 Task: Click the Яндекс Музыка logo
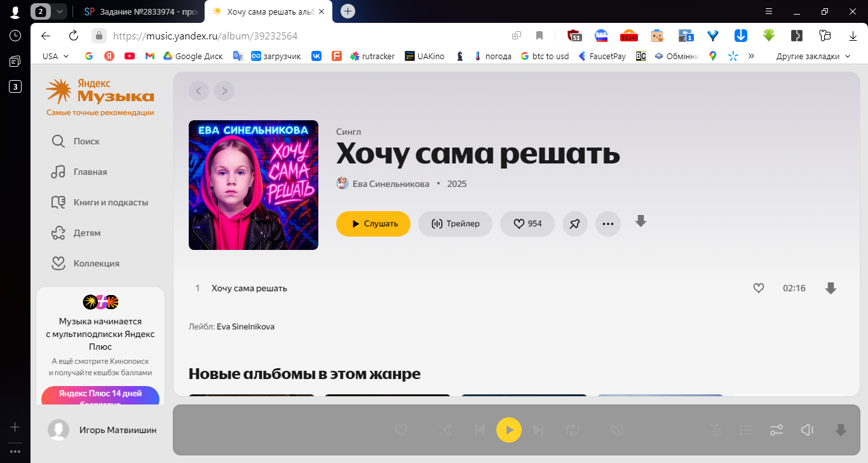[100, 92]
